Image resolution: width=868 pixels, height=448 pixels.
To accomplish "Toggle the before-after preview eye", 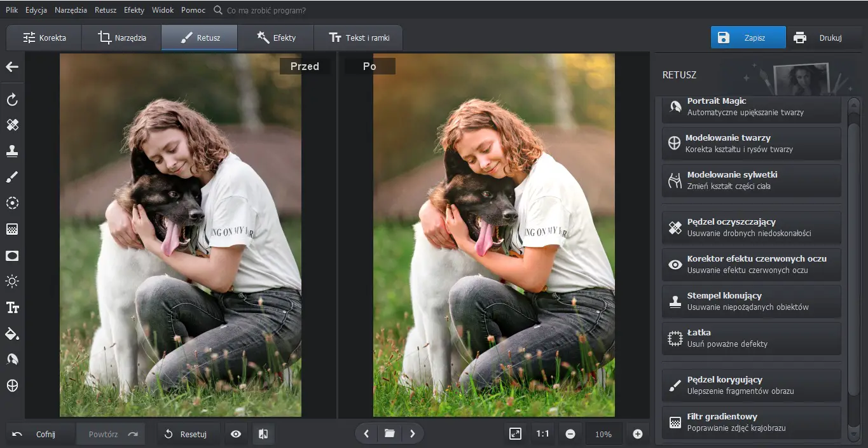I will click(x=236, y=433).
